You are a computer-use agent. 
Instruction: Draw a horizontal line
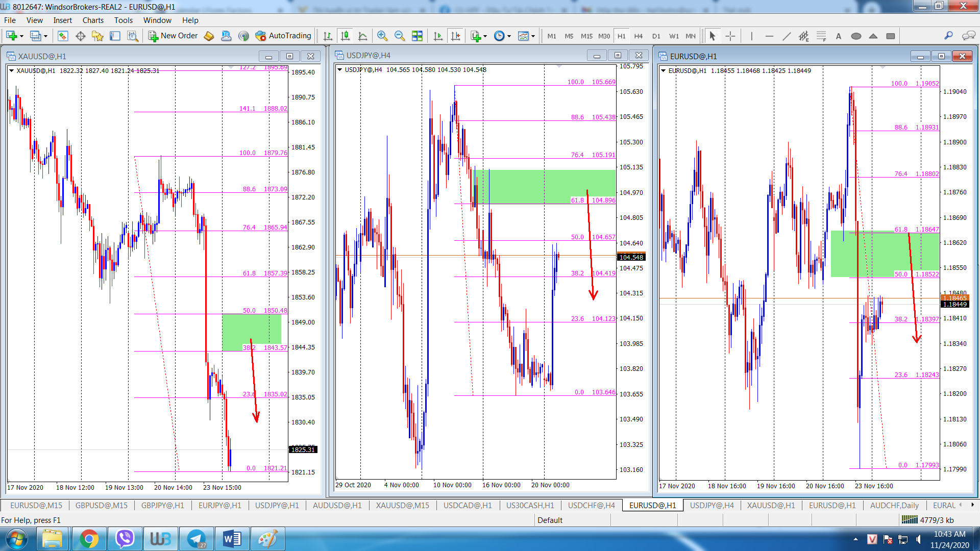pyautogui.click(x=769, y=36)
